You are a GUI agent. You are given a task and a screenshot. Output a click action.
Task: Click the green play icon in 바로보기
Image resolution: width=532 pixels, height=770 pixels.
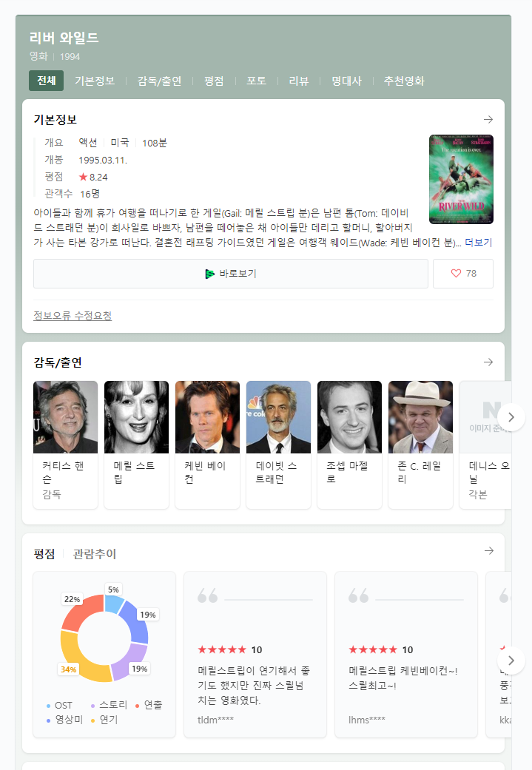(209, 274)
